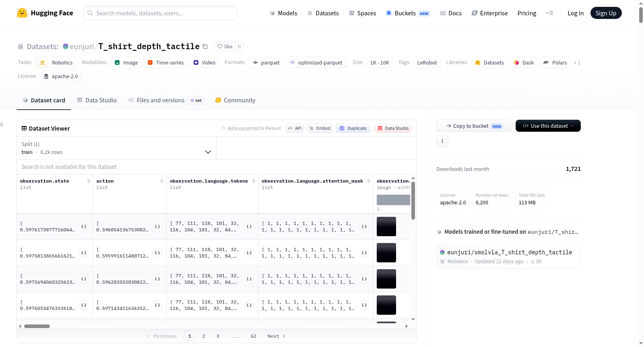Select the Time-series modality tag
The image size is (644, 347).
(165, 62)
